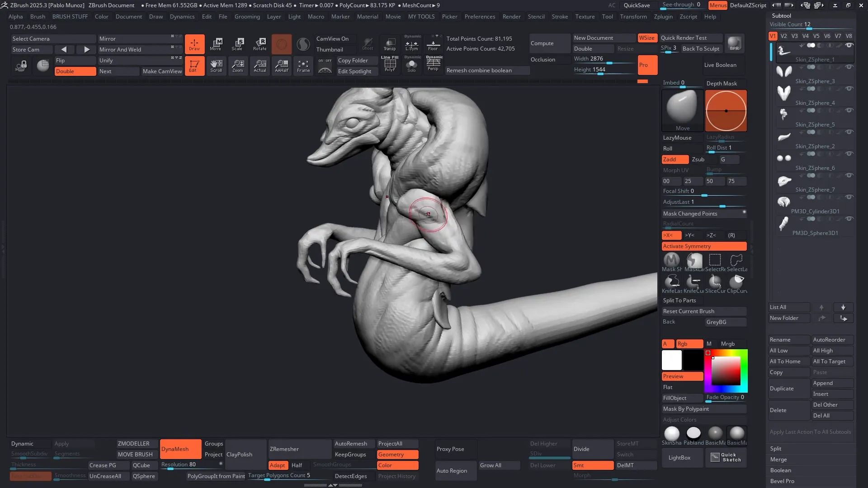The image size is (868, 488).
Task: Select the Move transform tool icon
Action: pos(216,43)
